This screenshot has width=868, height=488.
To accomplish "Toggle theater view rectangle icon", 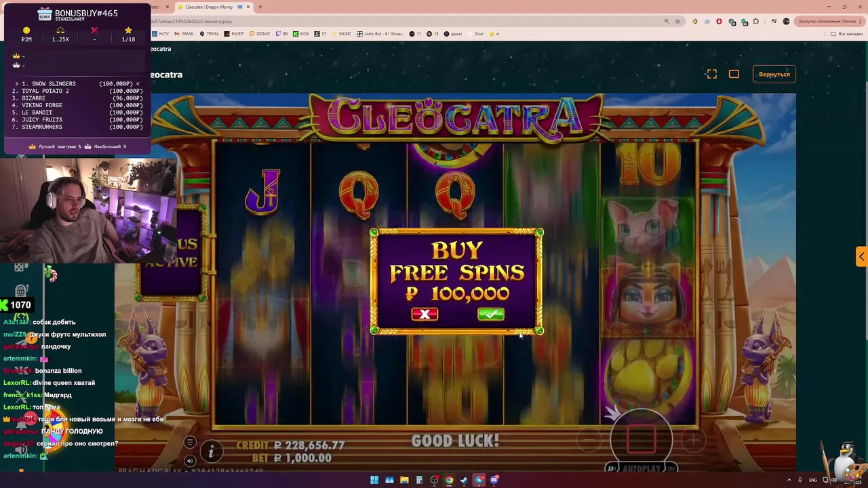I will (734, 74).
